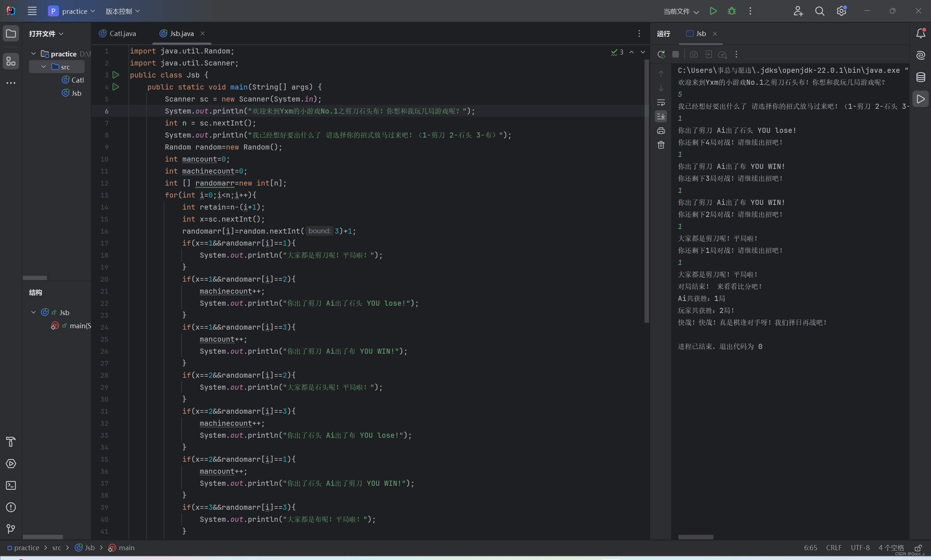
Task: Open the 打开文件 view selector dropdown
Action: coord(46,33)
